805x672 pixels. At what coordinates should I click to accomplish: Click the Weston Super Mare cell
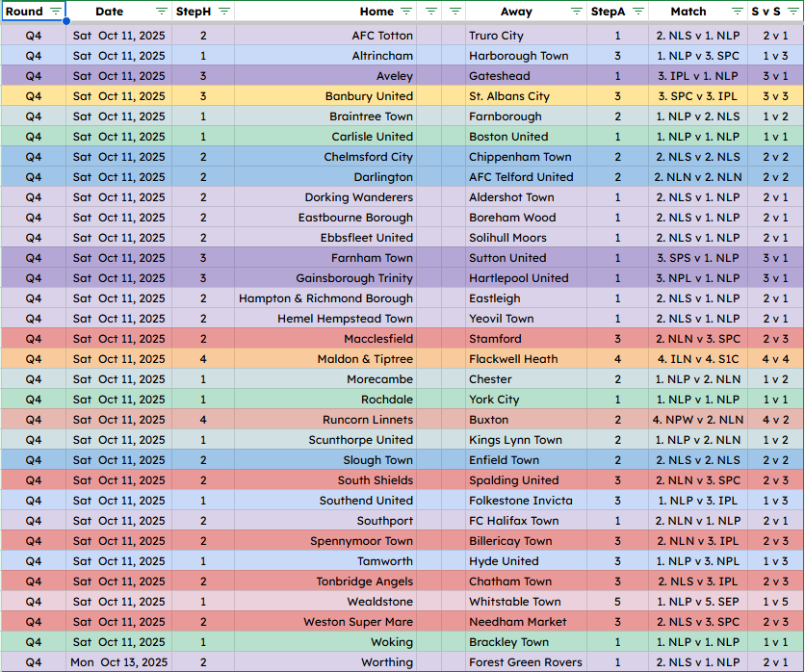click(325, 622)
